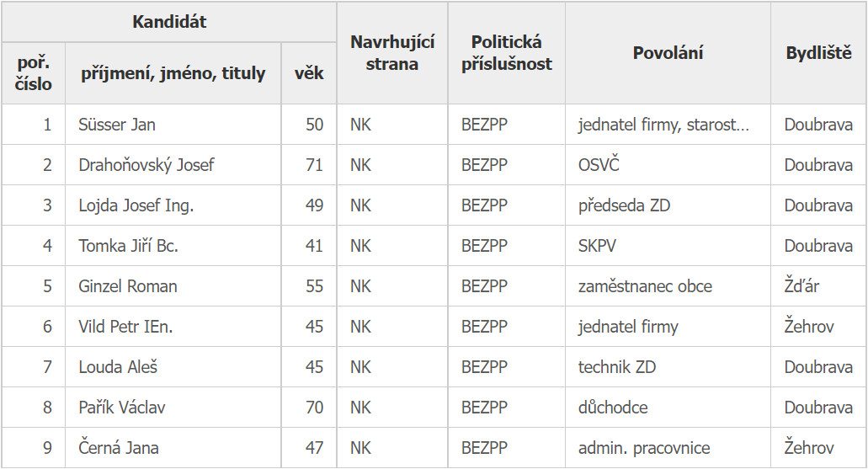Click age value 70 for Pařík Václav
This screenshot has height=469, width=868.
314,408
